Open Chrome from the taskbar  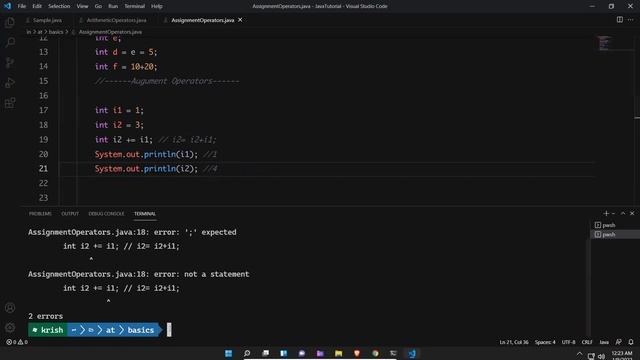(375, 353)
